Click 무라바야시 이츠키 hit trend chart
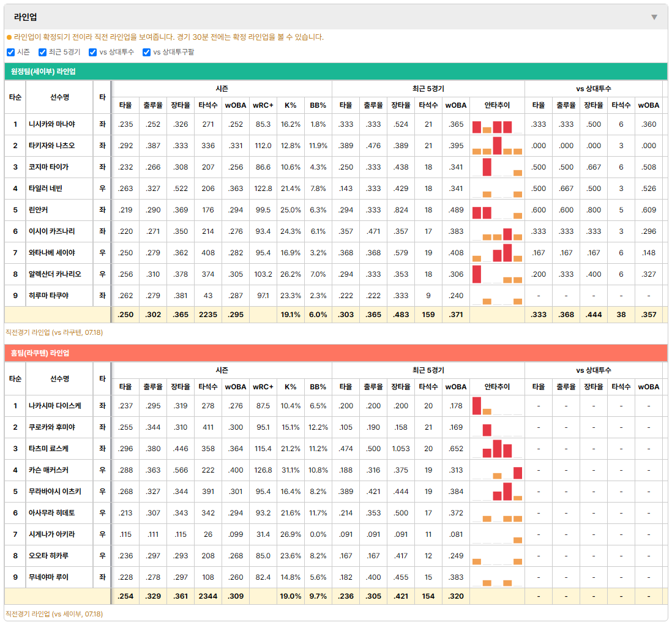Screen dimensions: 672x625 497,492
